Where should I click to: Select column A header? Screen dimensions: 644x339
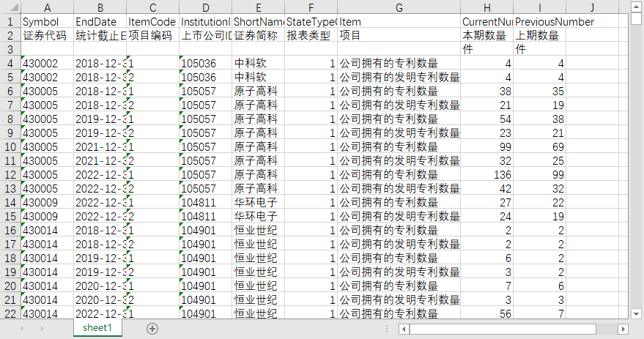pyautogui.click(x=47, y=7)
